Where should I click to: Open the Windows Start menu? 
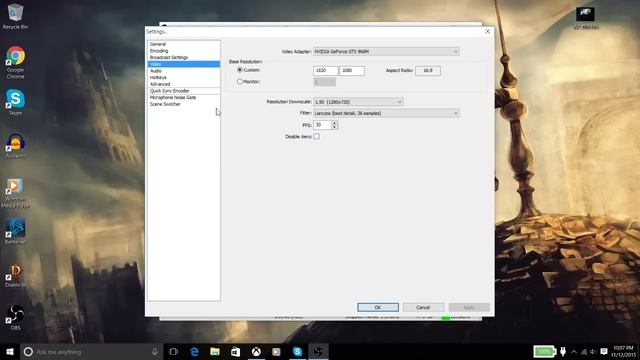10,351
